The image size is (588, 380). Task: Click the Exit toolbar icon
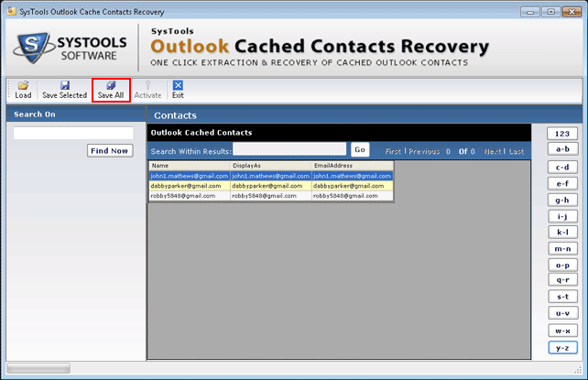pyautogui.click(x=178, y=85)
